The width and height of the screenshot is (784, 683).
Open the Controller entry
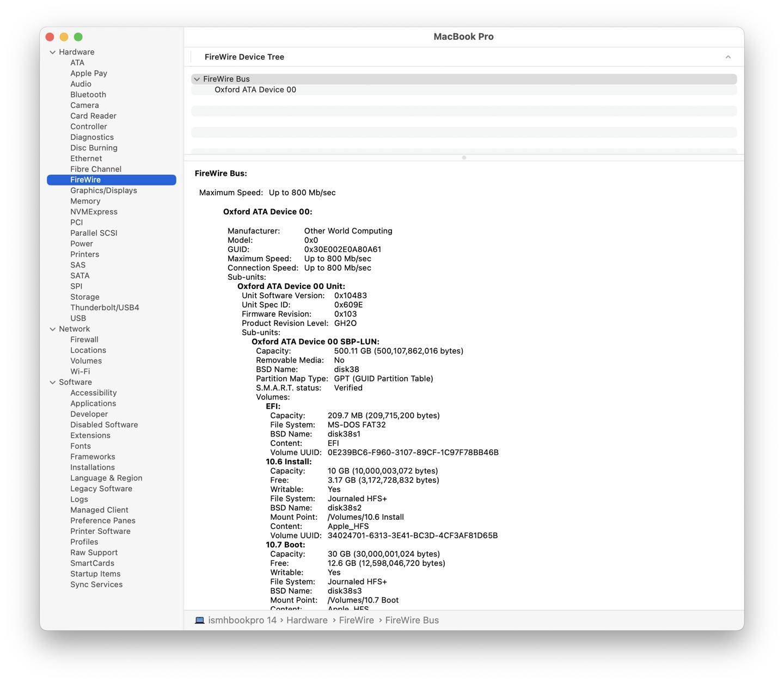tap(89, 127)
